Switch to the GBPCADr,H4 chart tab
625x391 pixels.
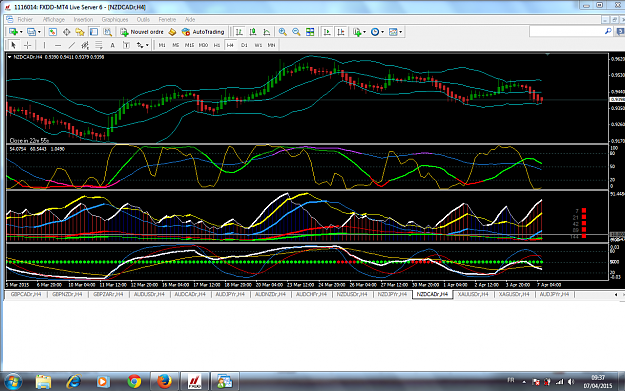coord(26,294)
